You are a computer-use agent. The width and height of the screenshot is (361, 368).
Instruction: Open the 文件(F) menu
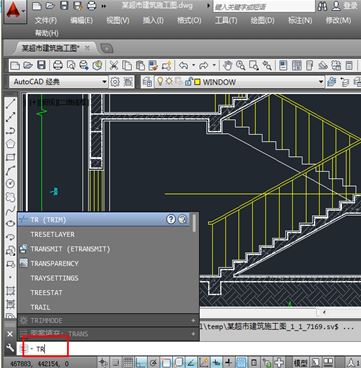46,20
